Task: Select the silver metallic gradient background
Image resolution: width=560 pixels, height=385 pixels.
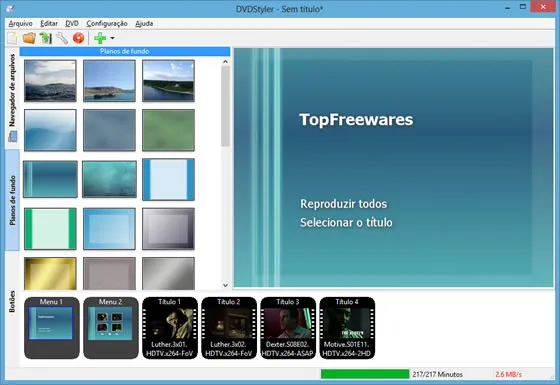Action: pyautogui.click(x=168, y=274)
